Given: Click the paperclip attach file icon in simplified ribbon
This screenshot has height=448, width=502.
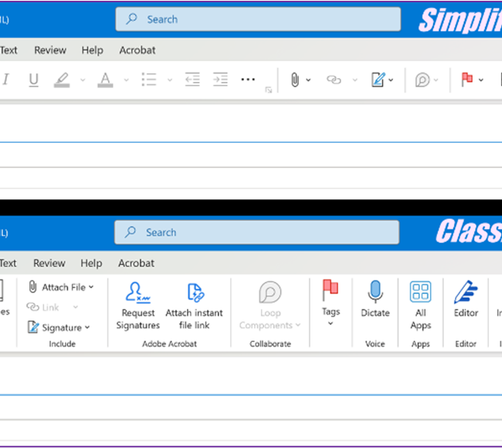Looking at the screenshot, I should 294,80.
